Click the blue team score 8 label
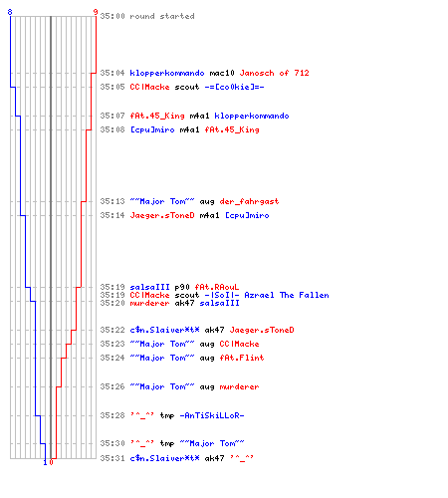448x498 pixels. [x=10, y=12]
